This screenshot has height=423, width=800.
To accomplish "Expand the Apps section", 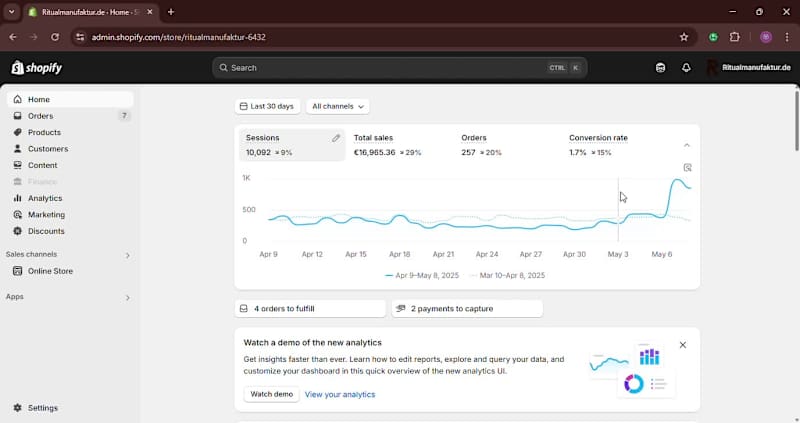I will pyautogui.click(x=127, y=298).
